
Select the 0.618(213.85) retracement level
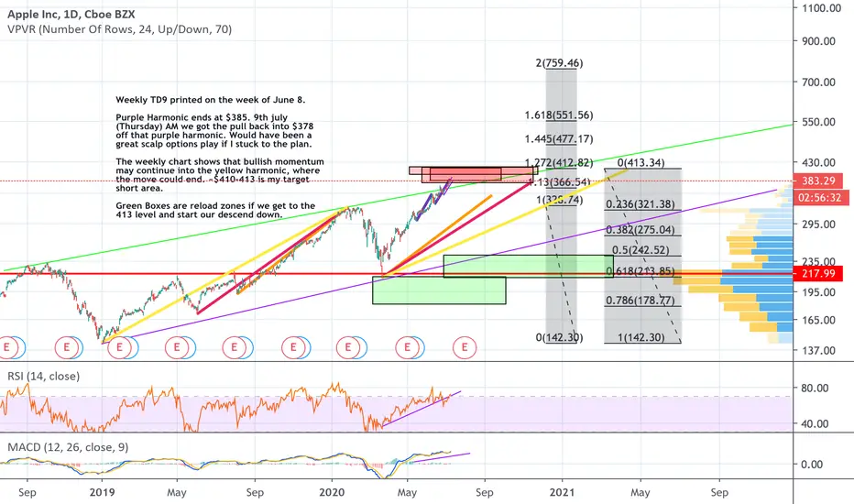640,271
